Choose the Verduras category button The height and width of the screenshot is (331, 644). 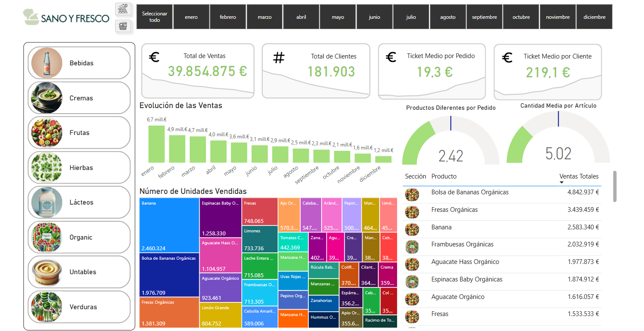[79, 307]
